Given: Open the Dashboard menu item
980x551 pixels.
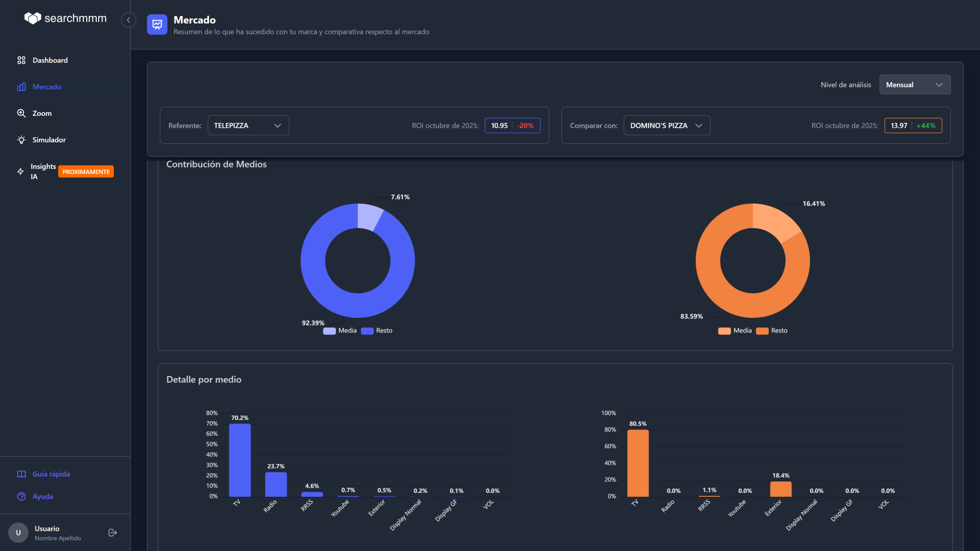Looking at the screenshot, I should [x=50, y=60].
